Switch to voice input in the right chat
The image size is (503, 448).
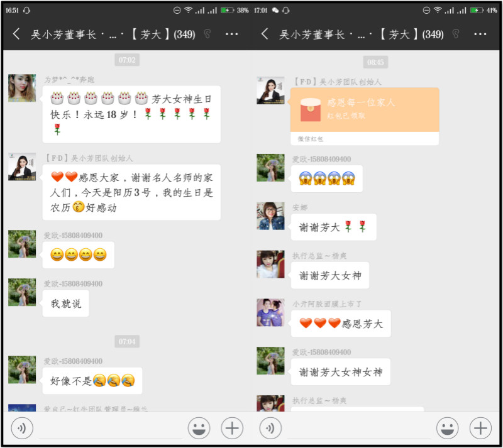pyautogui.click(x=270, y=429)
